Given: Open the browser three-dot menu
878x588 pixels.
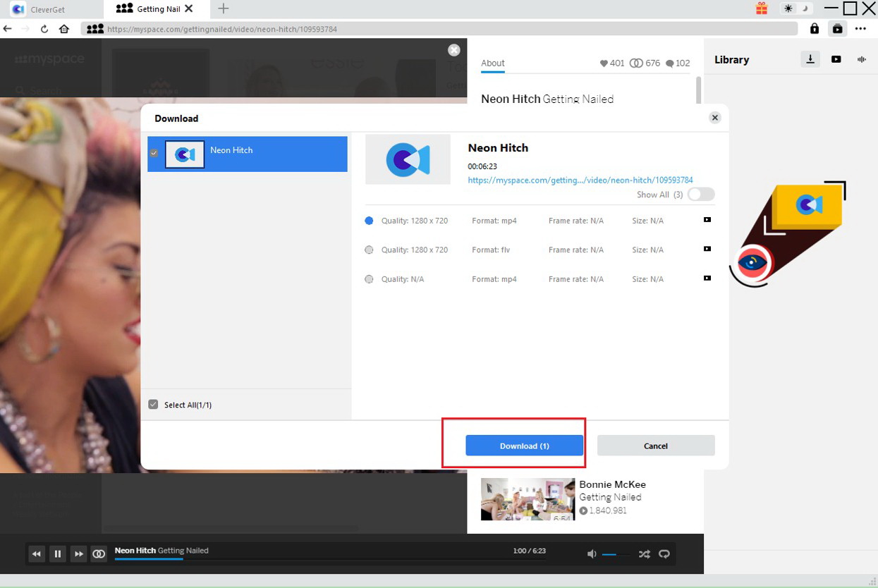Looking at the screenshot, I should [x=861, y=29].
